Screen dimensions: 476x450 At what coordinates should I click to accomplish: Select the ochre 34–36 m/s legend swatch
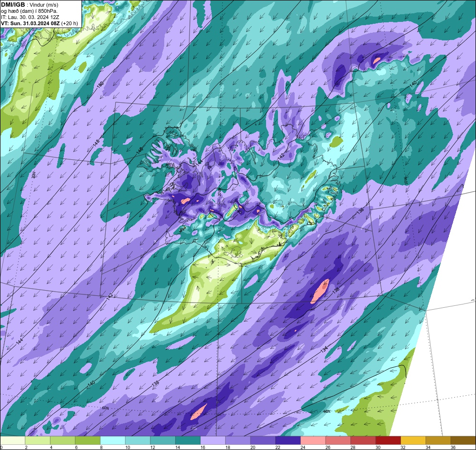coord(438,440)
